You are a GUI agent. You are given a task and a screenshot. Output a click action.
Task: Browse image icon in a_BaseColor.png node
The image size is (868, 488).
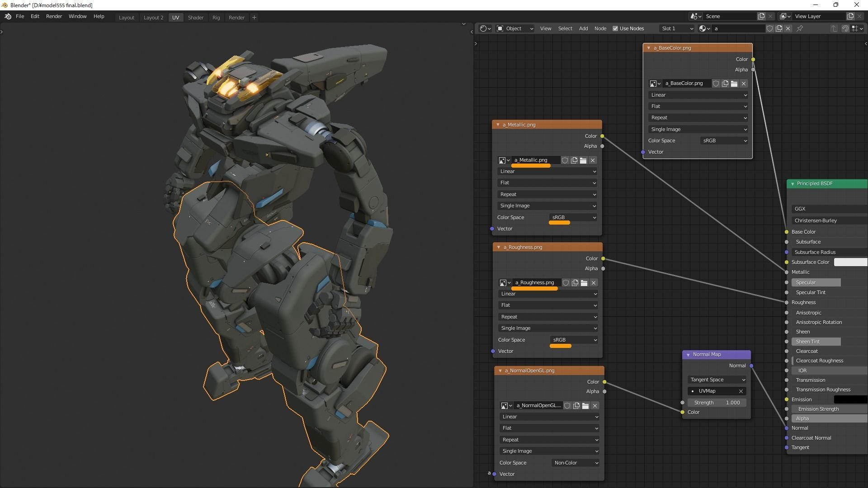(x=655, y=84)
